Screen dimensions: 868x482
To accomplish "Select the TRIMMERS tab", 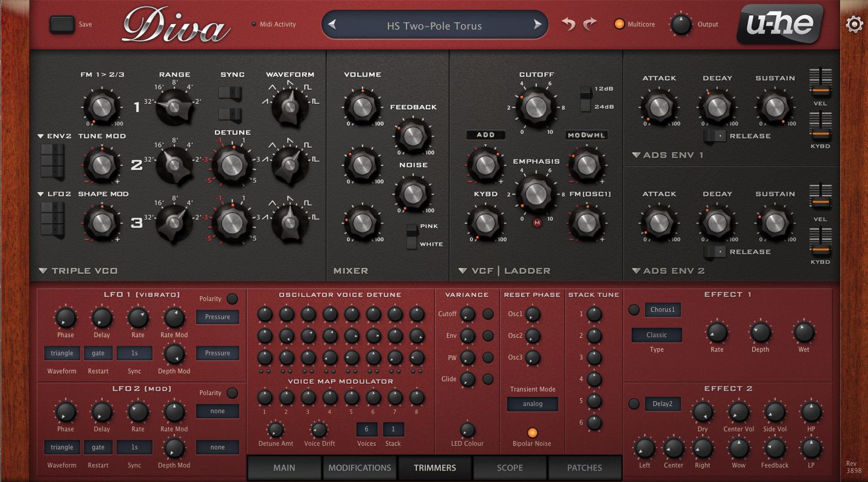I will coord(435,468).
